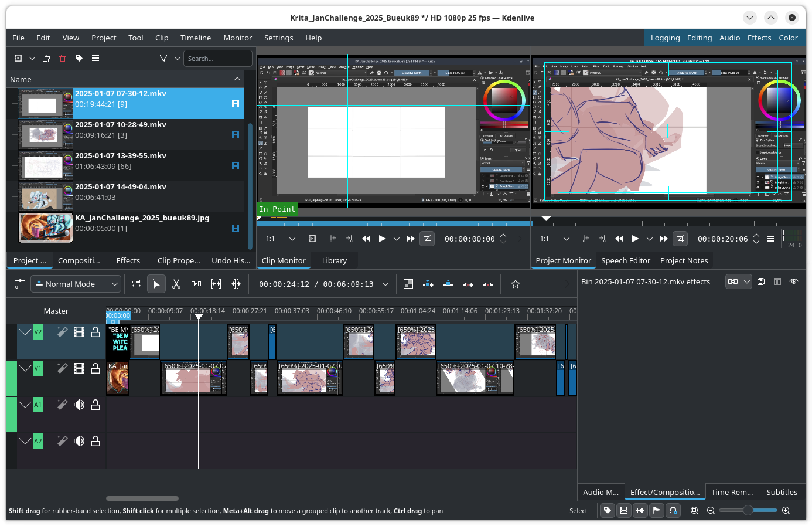Click the save effect stack icon
The height and width of the screenshot is (526, 812).
tap(761, 281)
